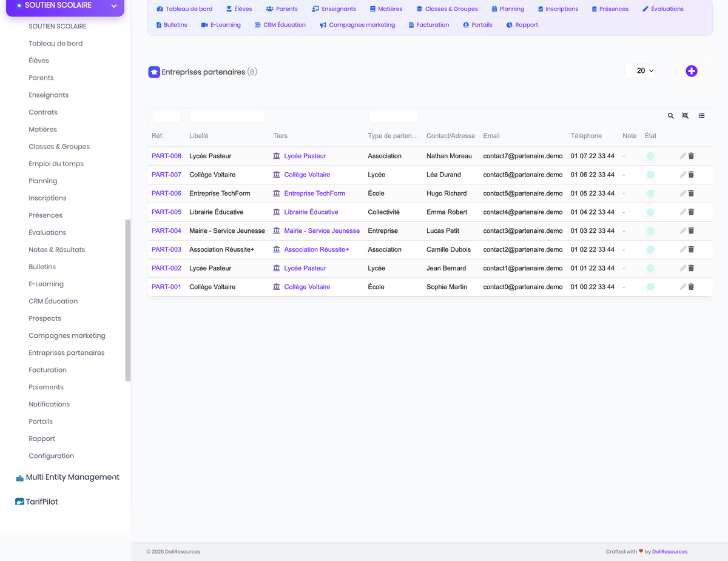Open the 20 rows-per-page dropdown
The width and height of the screenshot is (728, 561).
pos(640,71)
